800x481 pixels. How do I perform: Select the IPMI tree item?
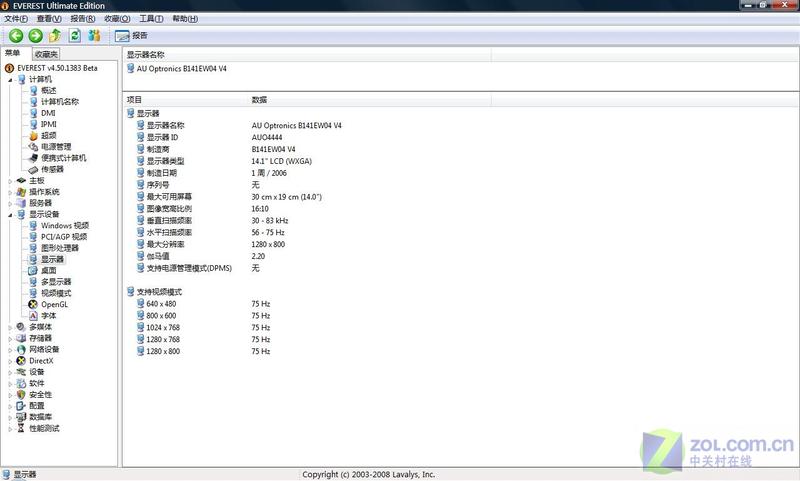[48, 124]
